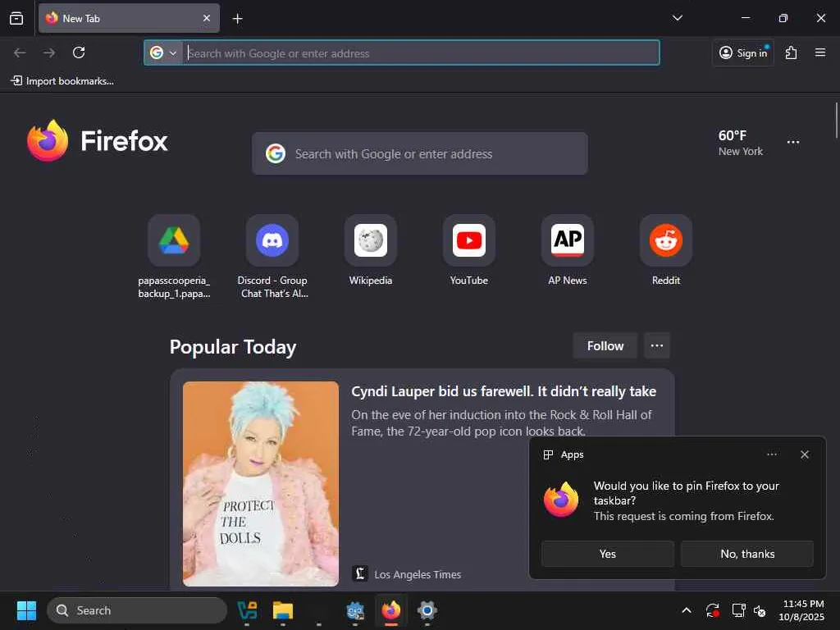
Task: Expand the list all tabs chevron
Action: [677, 18]
